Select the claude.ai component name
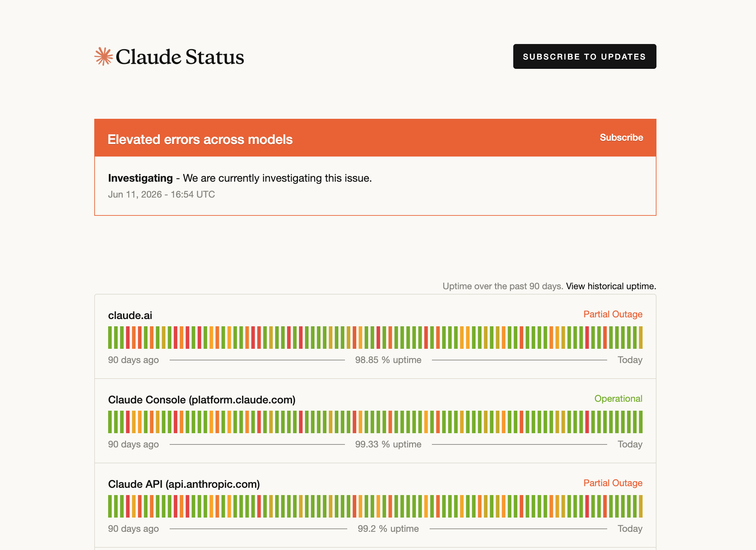 pos(130,315)
